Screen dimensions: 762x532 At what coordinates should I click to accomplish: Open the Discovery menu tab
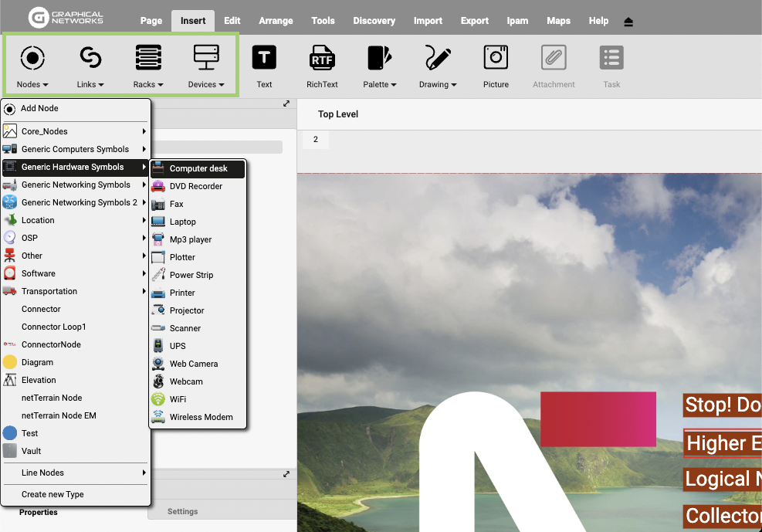(374, 21)
